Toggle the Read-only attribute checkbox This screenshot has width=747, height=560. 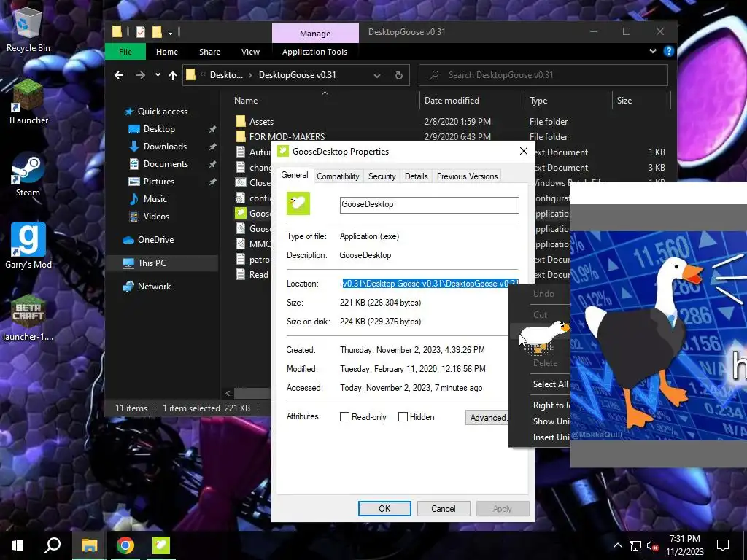pos(344,417)
